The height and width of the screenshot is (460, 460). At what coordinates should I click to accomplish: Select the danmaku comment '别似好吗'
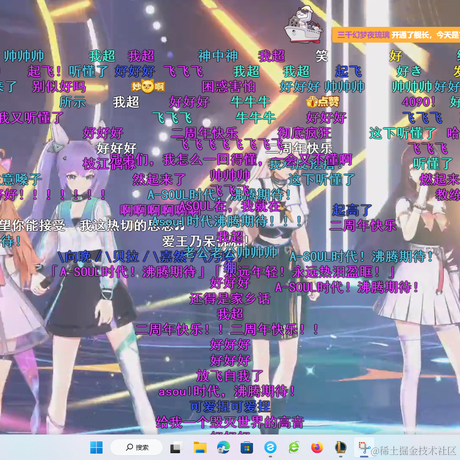(59, 87)
